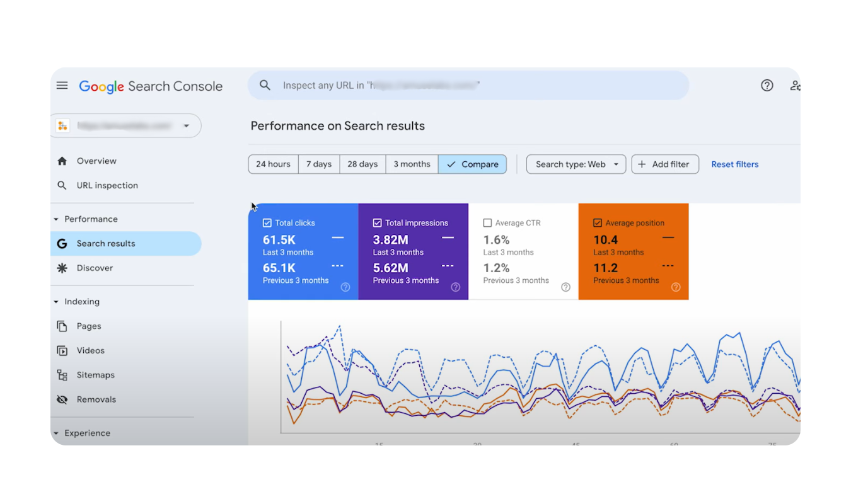Click the 5.62M previous impressions value
Screen dimensions: 851x504
tap(390, 268)
